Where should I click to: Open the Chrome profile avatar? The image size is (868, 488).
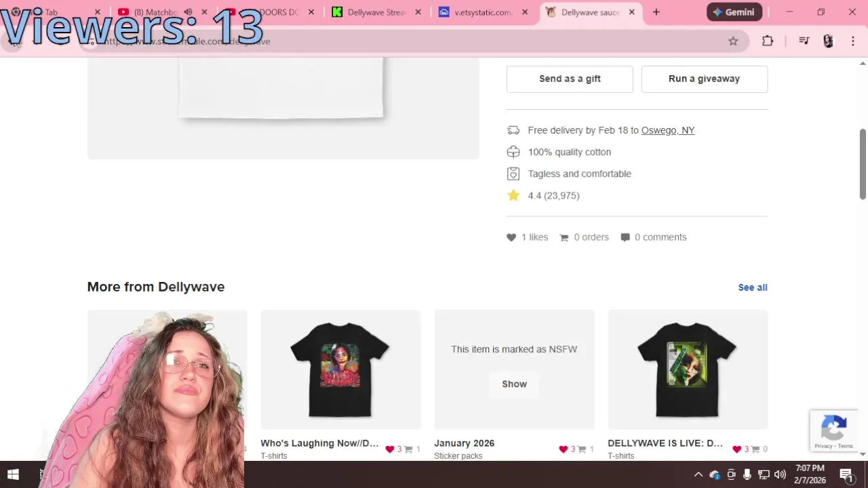[828, 41]
